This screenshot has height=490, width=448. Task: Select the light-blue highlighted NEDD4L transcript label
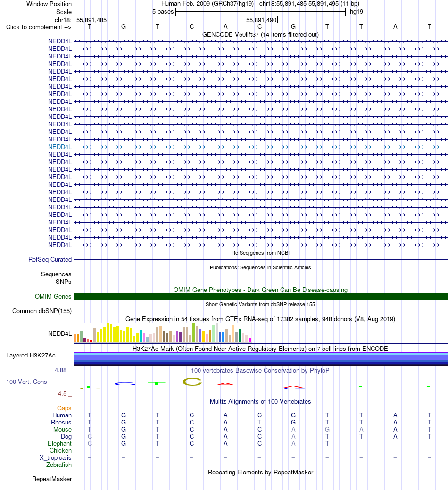point(60,147)
